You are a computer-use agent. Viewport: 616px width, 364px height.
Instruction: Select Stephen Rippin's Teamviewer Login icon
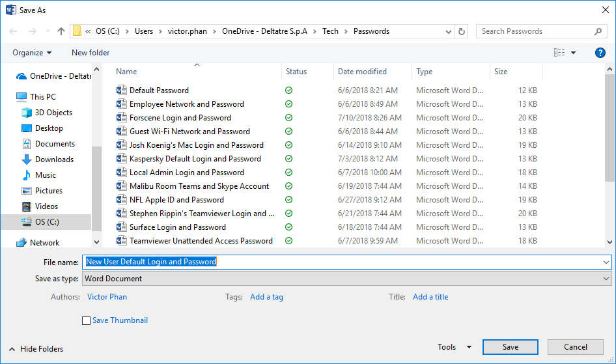click(121, 214)
